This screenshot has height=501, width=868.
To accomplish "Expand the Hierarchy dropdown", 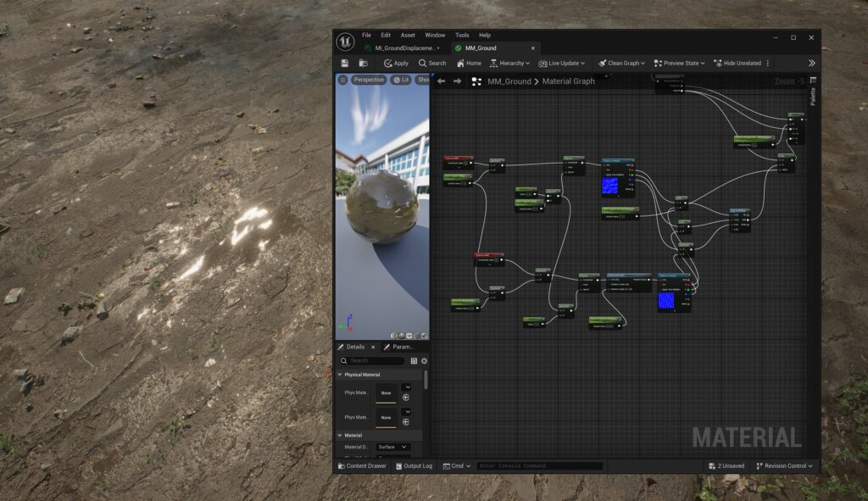I will pos(509,63).
